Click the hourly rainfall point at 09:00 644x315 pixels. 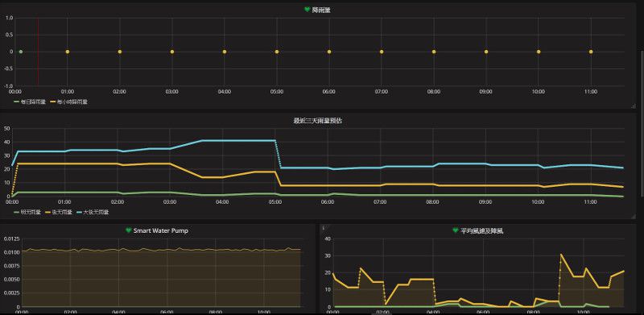486,52
